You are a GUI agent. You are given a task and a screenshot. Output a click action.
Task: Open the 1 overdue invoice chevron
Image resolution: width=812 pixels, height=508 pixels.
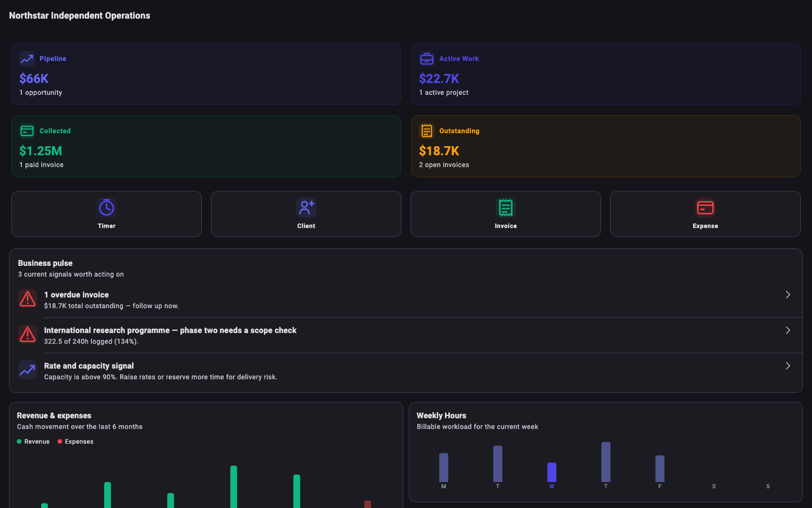point(788,295)
